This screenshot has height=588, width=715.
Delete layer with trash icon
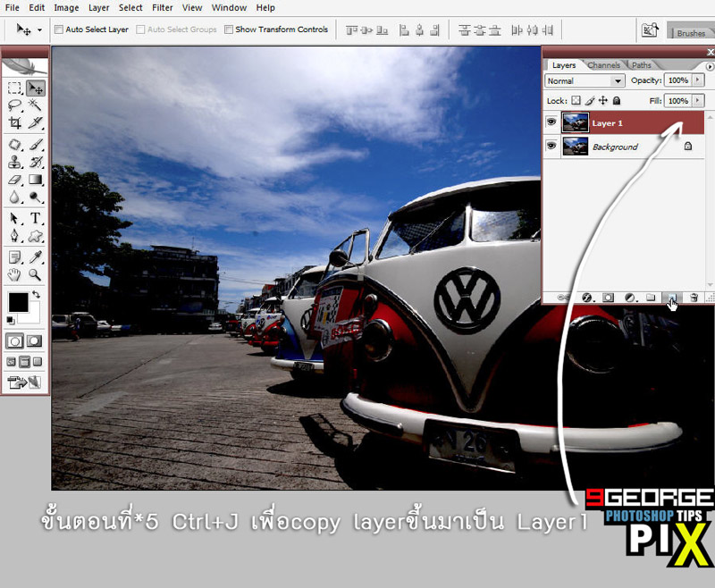tap(694, 298)
